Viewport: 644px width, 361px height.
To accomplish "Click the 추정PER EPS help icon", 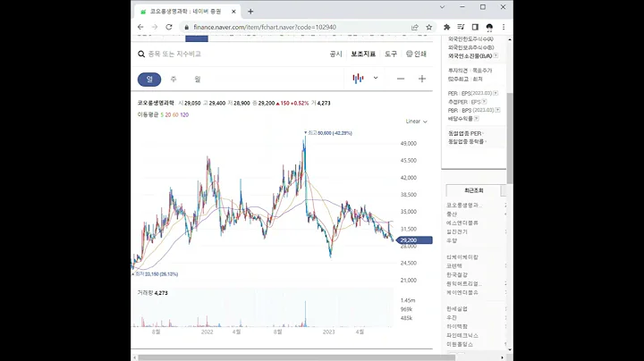I will [484, 102].
